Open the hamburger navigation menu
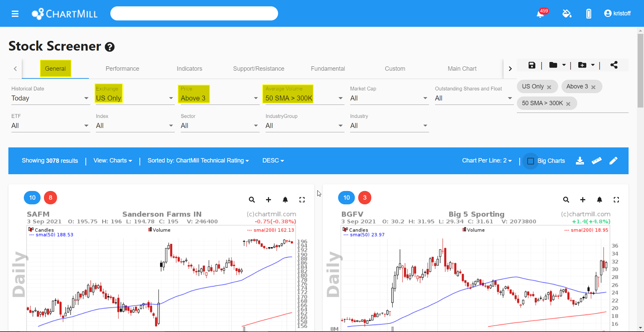This screenshot has width=644, height=332. [15, 14]
